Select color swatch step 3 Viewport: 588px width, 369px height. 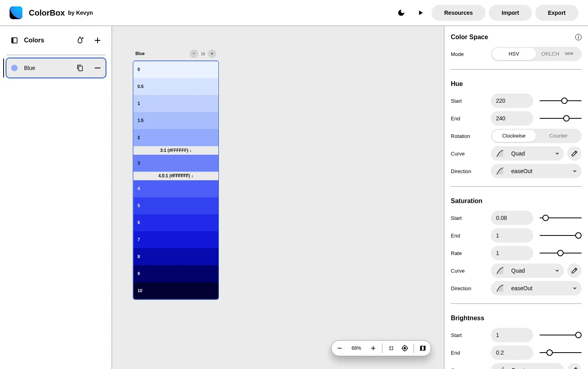[176, 163]
